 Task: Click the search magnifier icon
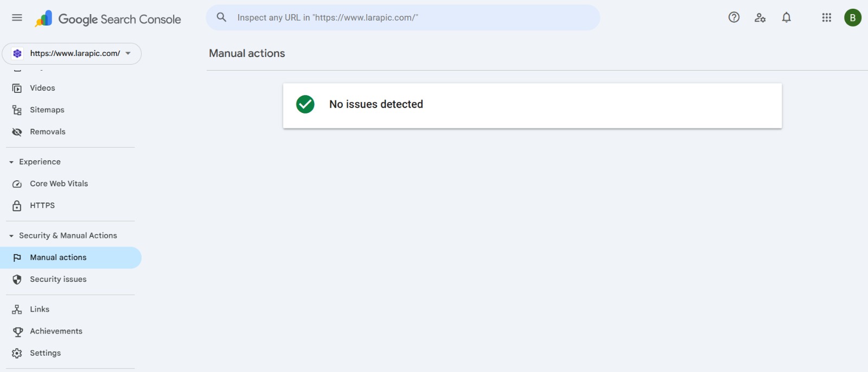[221, 17]
